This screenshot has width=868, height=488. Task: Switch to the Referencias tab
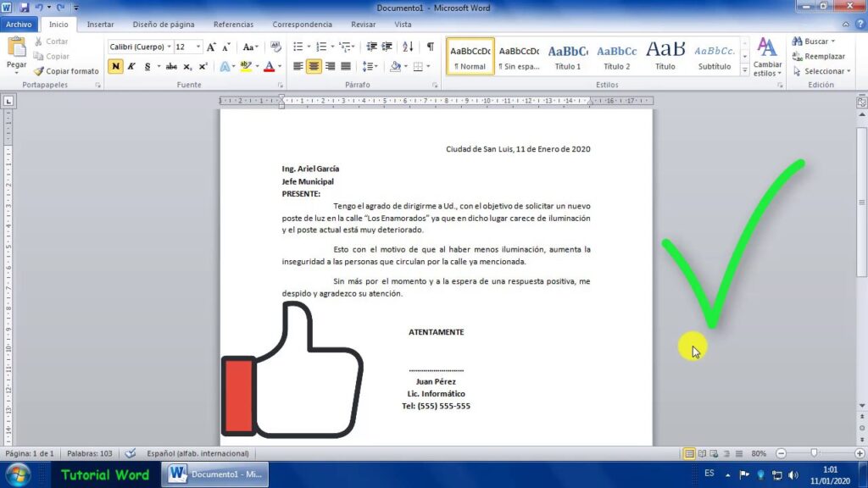[234, 25]
